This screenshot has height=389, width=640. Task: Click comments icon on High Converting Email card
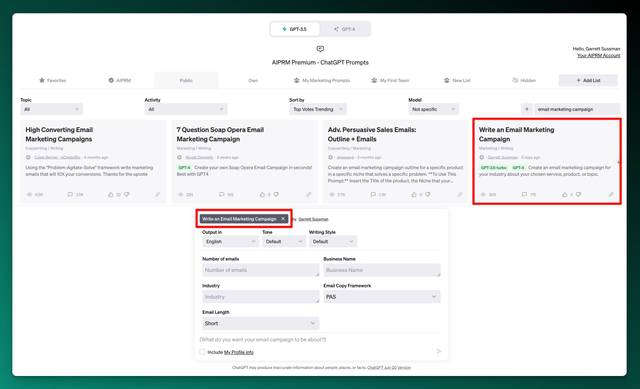coord(70,195)
